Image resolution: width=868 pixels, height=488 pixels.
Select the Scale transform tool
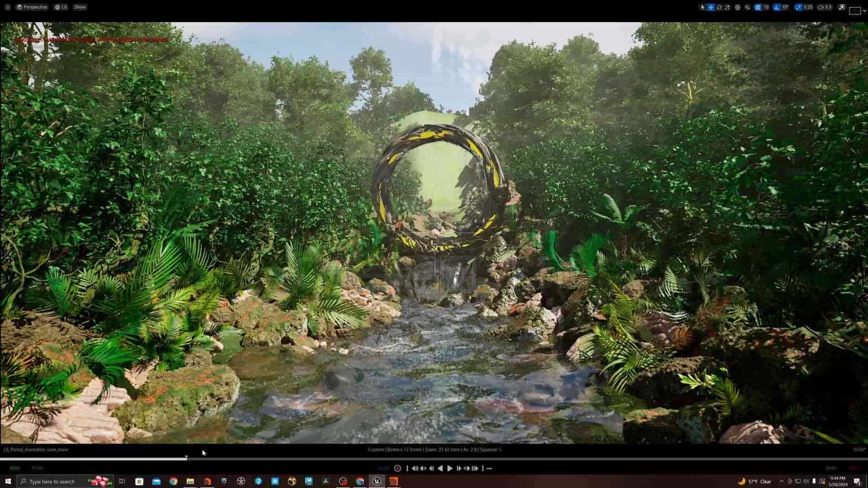click(x=727, y=7)
